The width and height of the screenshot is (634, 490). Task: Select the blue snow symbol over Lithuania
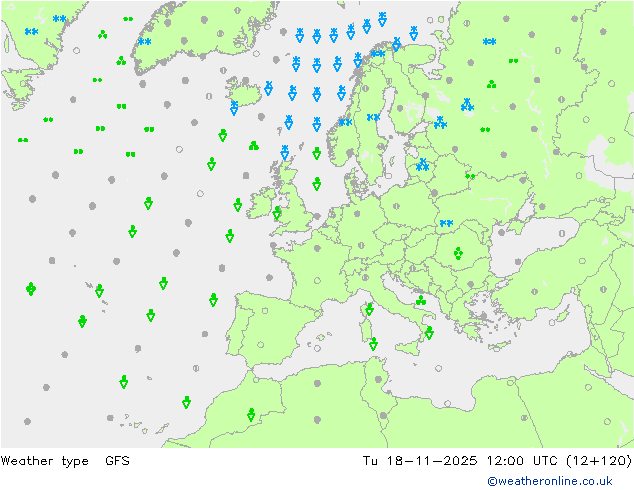[422, 165]
